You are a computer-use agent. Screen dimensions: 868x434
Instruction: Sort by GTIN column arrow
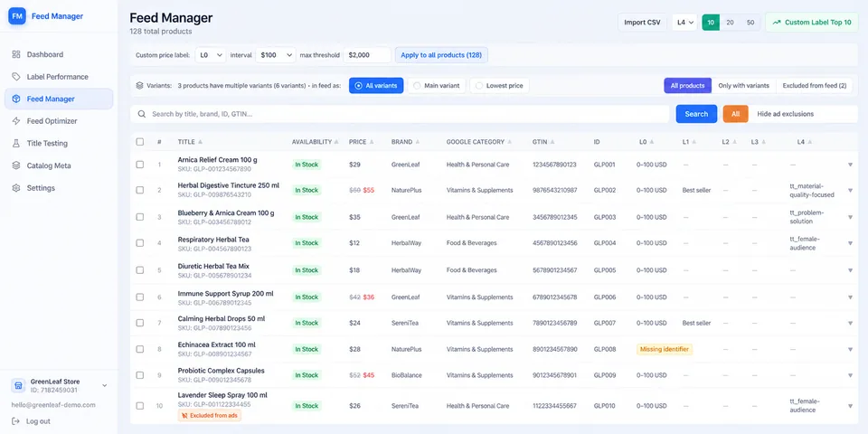(x=552, y=142)
